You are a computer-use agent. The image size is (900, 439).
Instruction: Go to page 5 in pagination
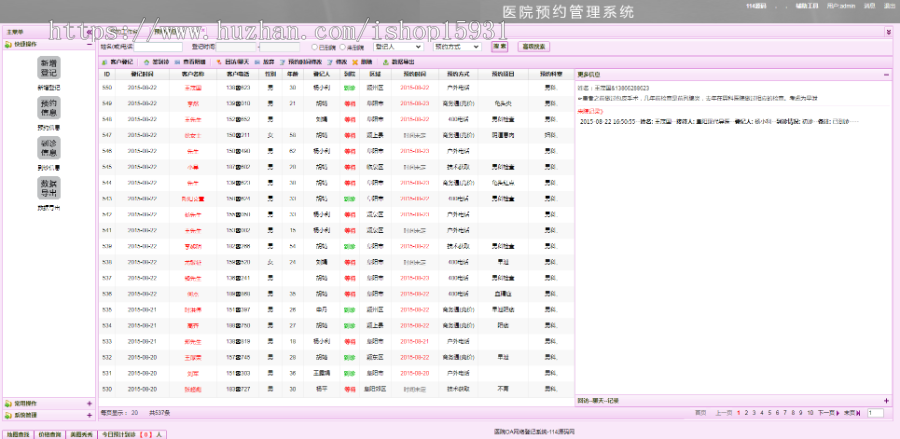pos(770,413)
